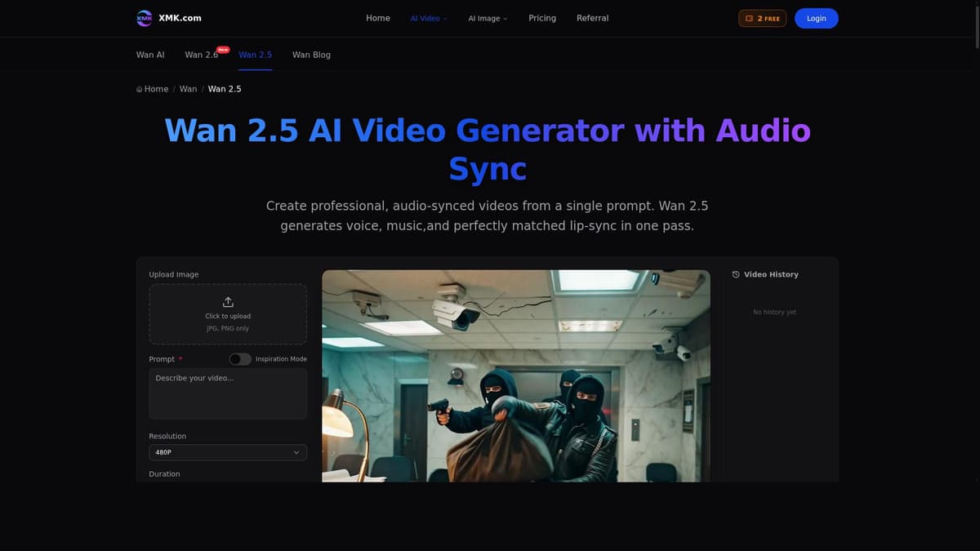Click the Describe your video prompt field

coord(228,393)
